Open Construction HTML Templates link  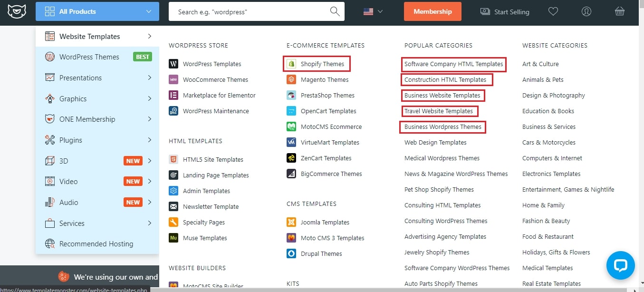(445, 79)
